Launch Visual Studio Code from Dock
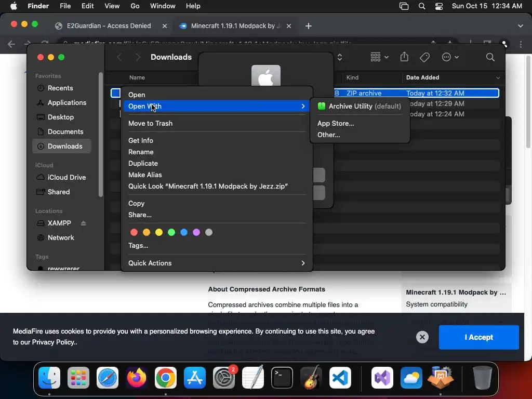This screenshot has width=532, height=399. coord(340,378)
